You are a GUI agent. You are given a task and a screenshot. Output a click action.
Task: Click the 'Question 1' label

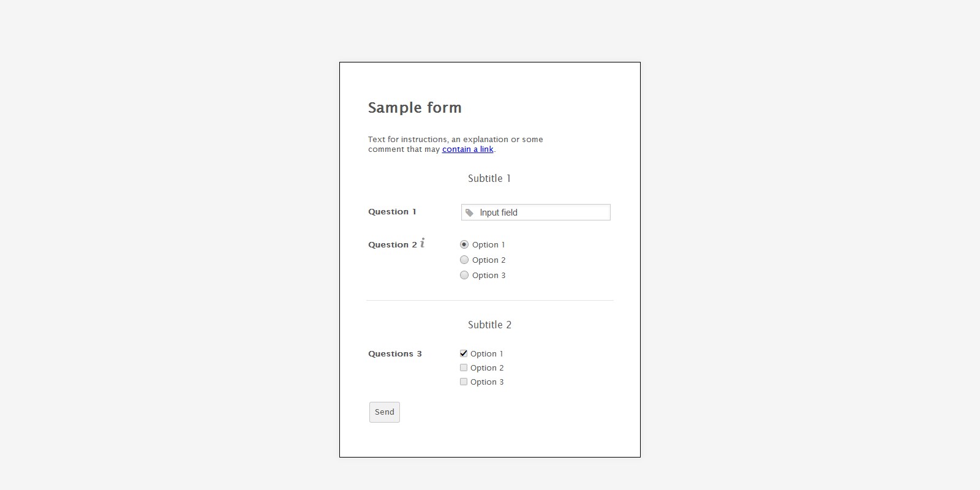[x=392, y=212]
